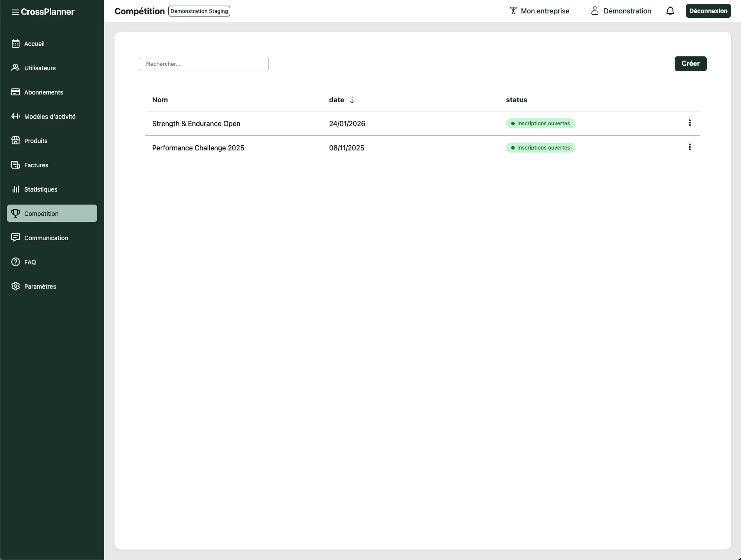Open the Communication menu item
Image resolution: width=741 pixels, height=560 pixels.
tap(46, 238)
